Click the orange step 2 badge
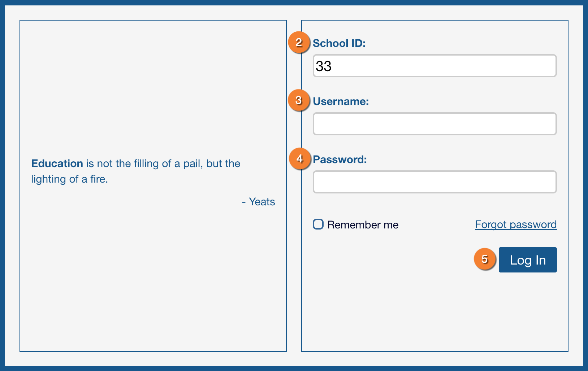Image resolution: width=588 pixels, height=371 pixels. (299, 43)
